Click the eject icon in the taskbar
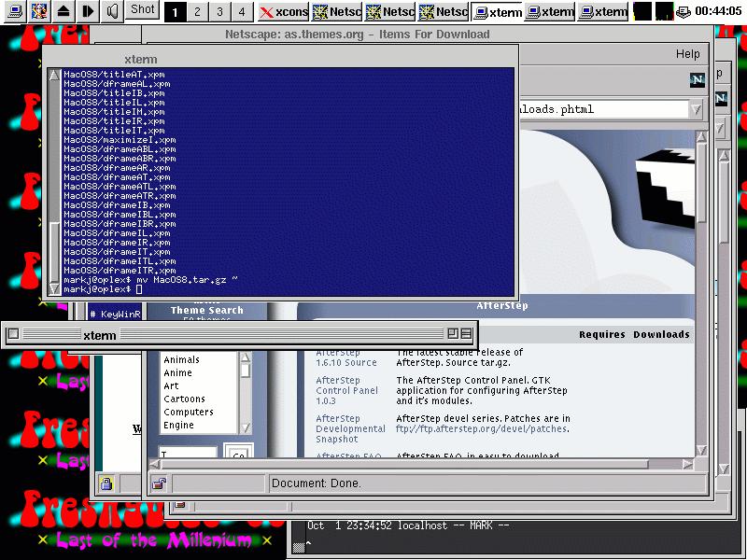 63,10
